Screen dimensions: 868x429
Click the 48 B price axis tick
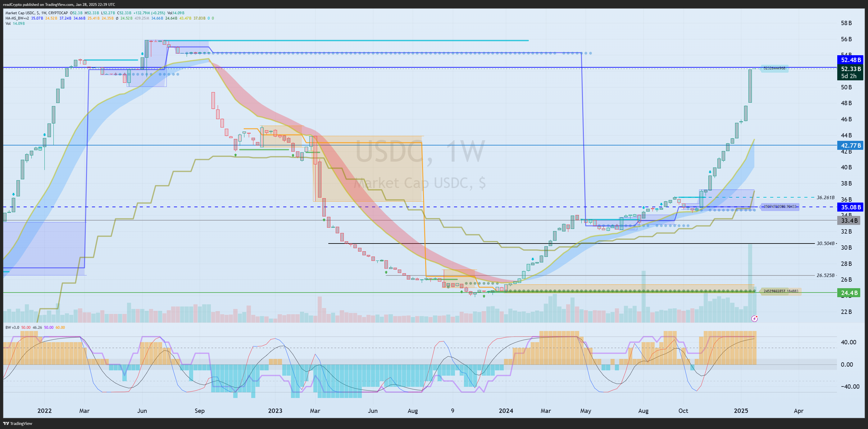[x=846, y=103]
